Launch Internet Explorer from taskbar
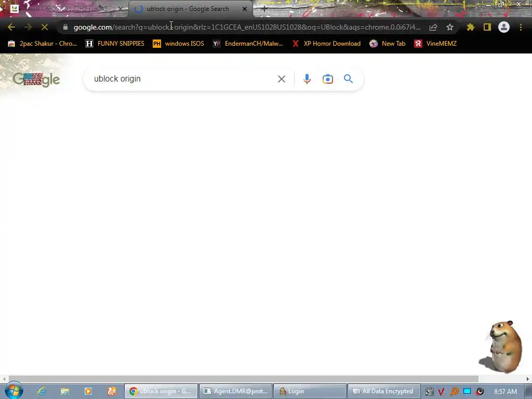The width and height of the screenshot is (532, 399). 42,392
